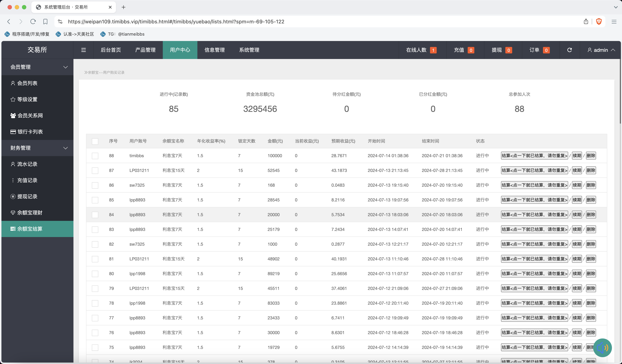Click the browser share icon

586,22
